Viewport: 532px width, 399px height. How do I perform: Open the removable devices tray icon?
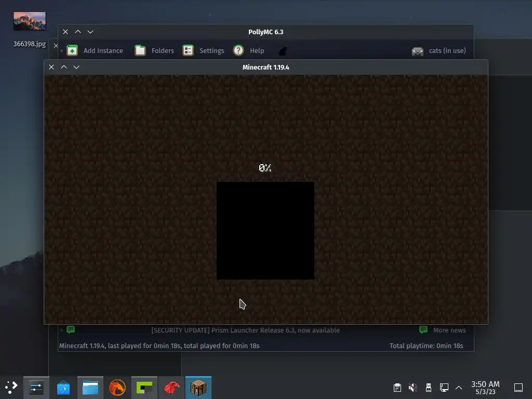point(429,388)
